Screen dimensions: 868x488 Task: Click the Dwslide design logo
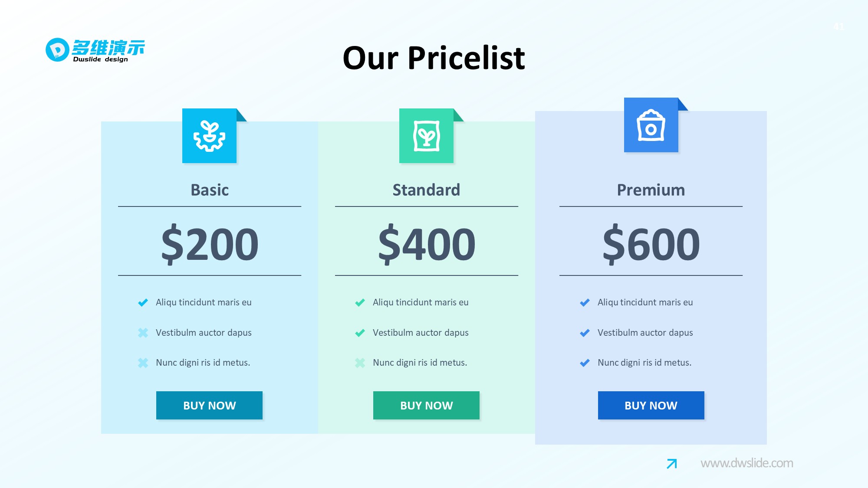95,50
